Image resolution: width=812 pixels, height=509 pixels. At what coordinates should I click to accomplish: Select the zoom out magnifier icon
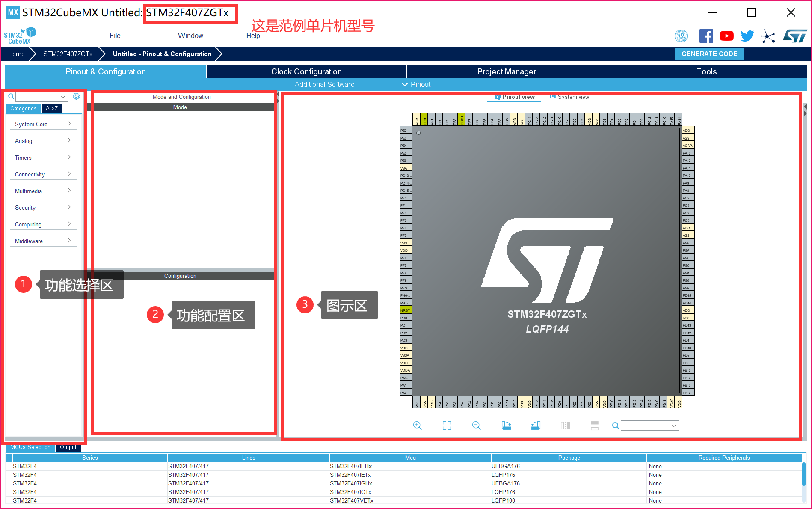point(476,425)
